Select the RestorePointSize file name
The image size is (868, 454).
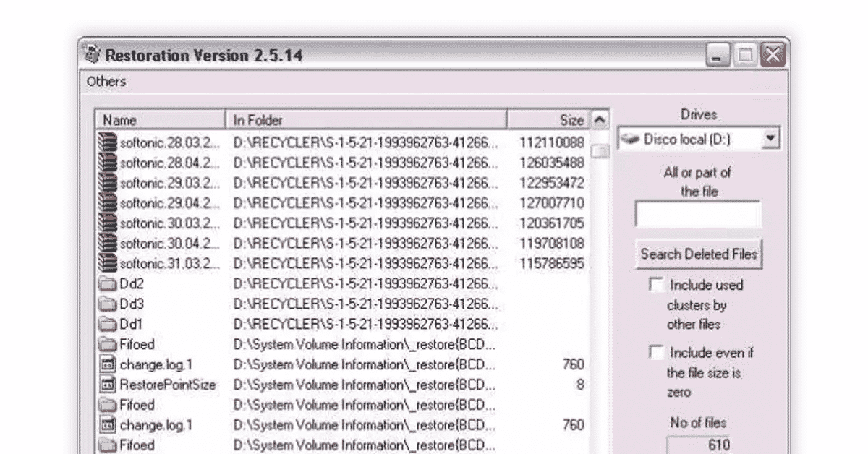tap(168, 385)
